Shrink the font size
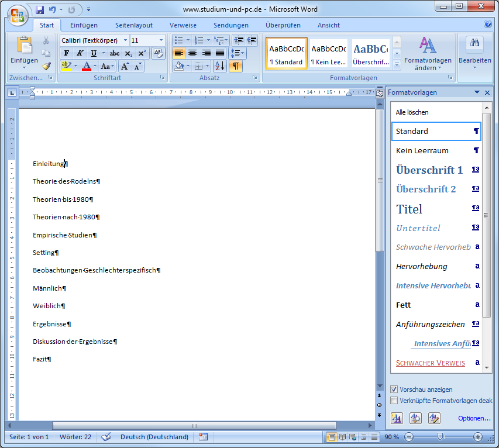The width and height of the screenshot is (499, 448). tap(137, 66)
